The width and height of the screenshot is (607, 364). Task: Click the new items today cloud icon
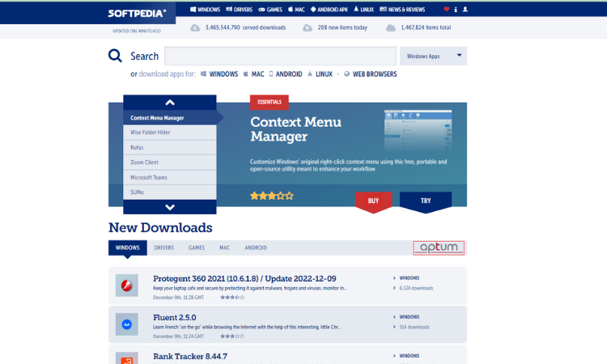tap(308, 28)
